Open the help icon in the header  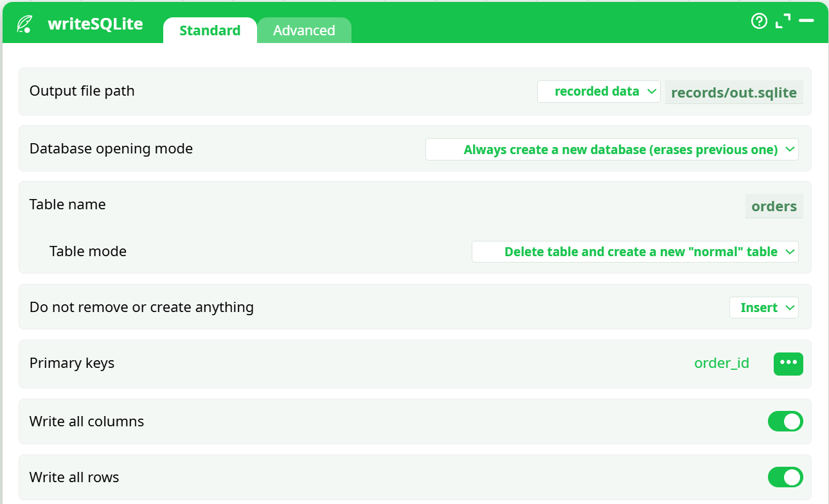[759, 21]
